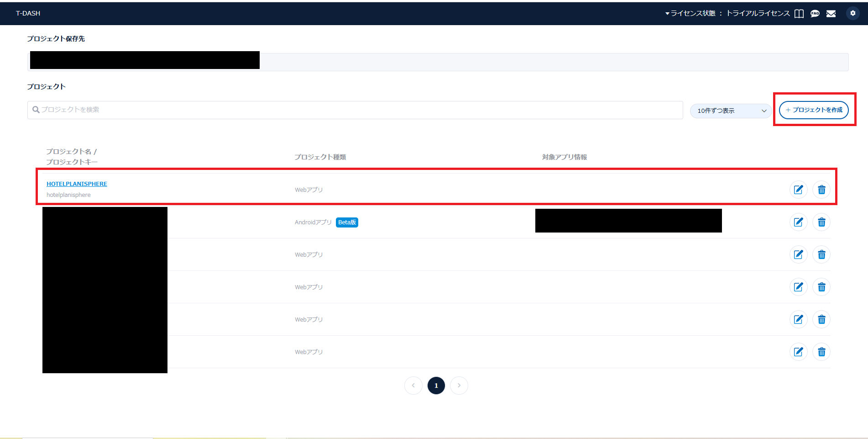868x439 pixels.
Task: Open the settings gear icon
Action: click(852, 13)
